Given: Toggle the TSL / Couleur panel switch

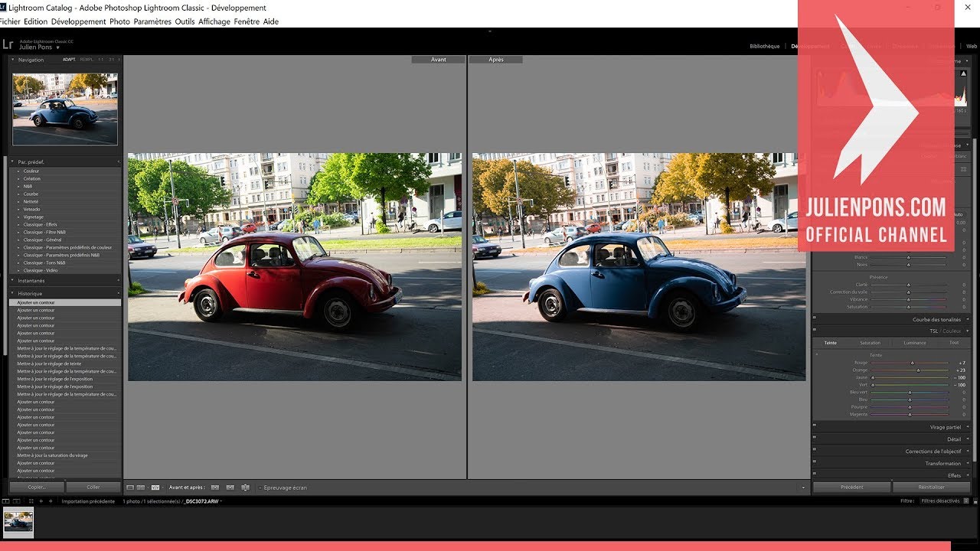Looking at the screenshot, I should pos(815,330).
